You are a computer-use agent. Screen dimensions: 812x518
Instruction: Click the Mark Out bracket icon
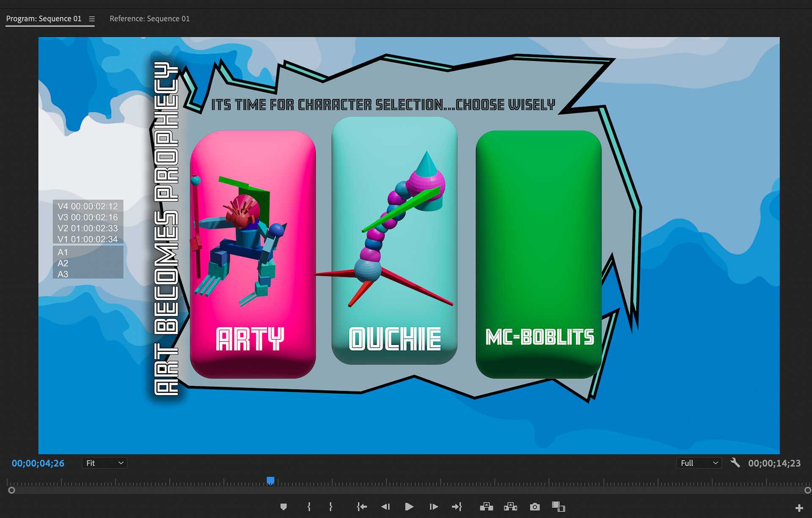click(331, 507)
